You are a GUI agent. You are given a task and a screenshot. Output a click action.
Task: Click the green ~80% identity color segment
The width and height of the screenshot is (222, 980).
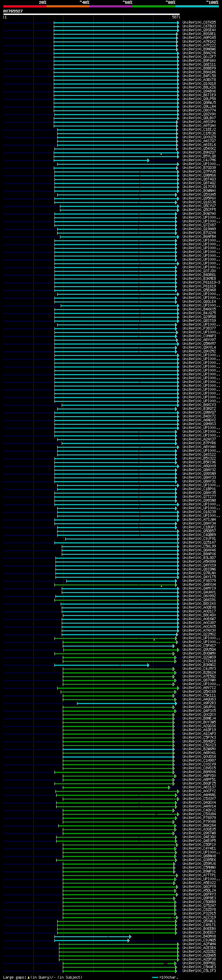point(154,6)
